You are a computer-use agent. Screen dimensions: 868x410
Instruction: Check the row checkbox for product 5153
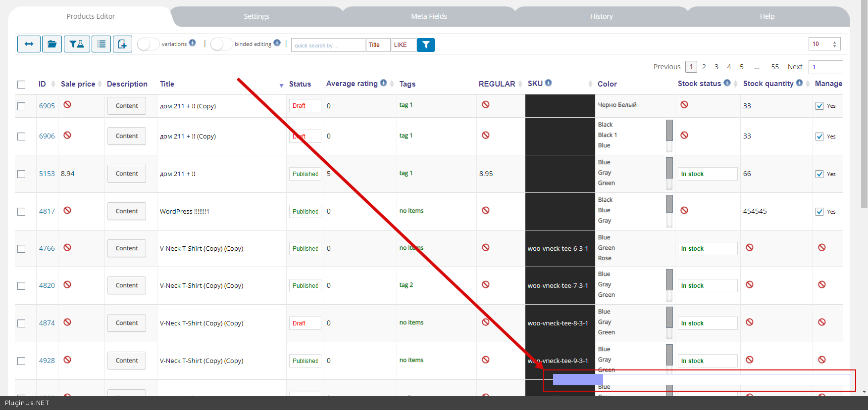tap(21, 174)
